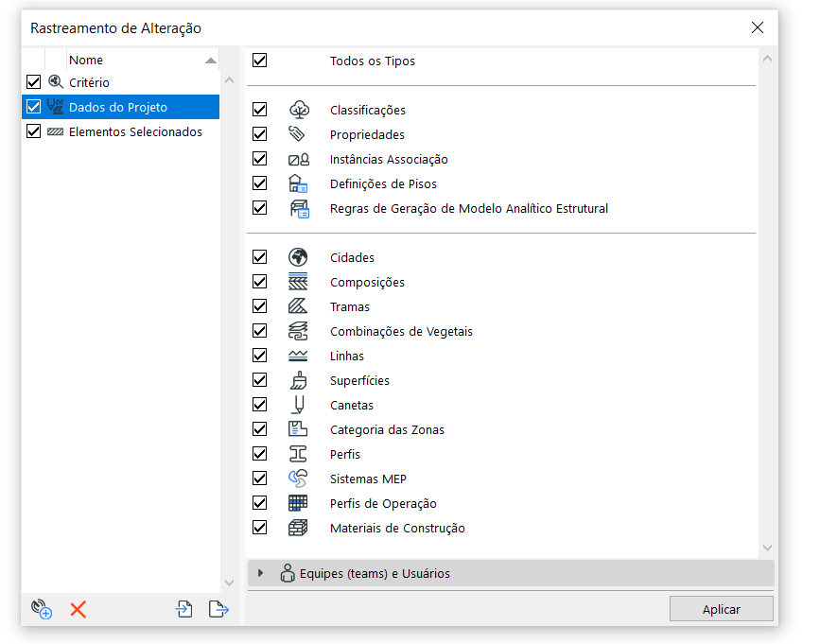Click the Nome column sort arrow
Image resolution: width=820 pixels, height=644 pixels.
tap(210, 61)
